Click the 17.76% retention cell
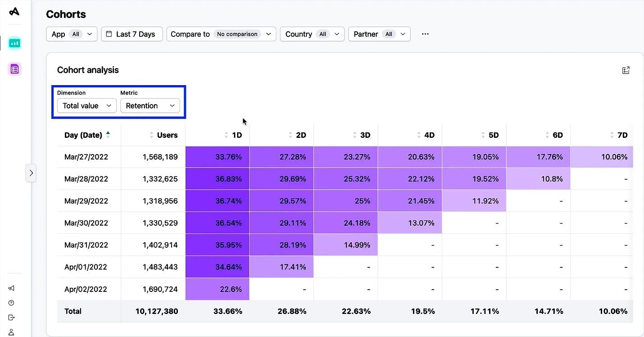Screen dimensions: 644x337 pyautogui.click(x=538, y=157)
